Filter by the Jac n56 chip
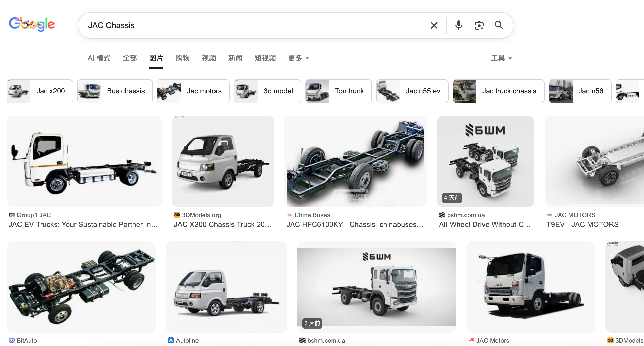The image size is (644, 346). [x=580, y=91]
